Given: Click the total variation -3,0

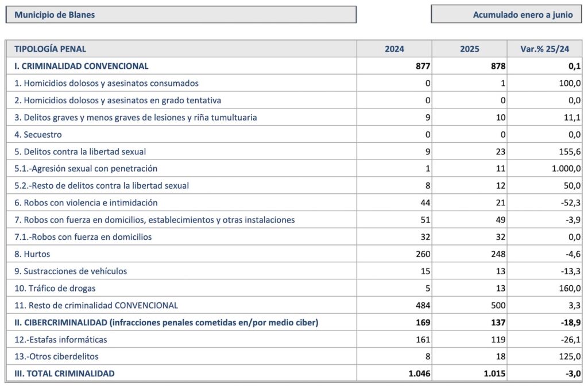Looking at the screenshot, I should coord(574,374).
